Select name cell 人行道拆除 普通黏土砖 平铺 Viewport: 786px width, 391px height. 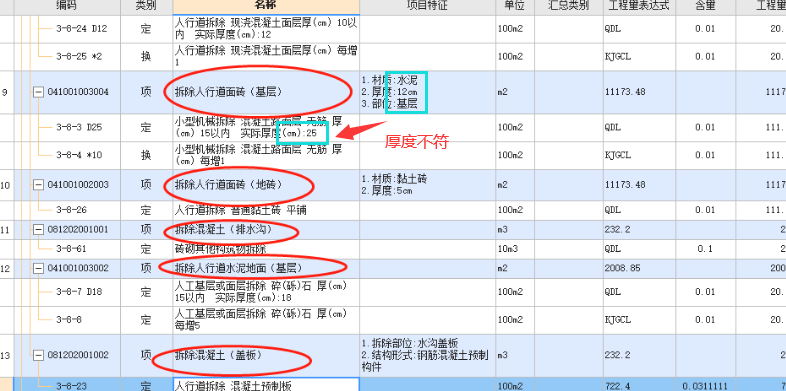[266, 211]
